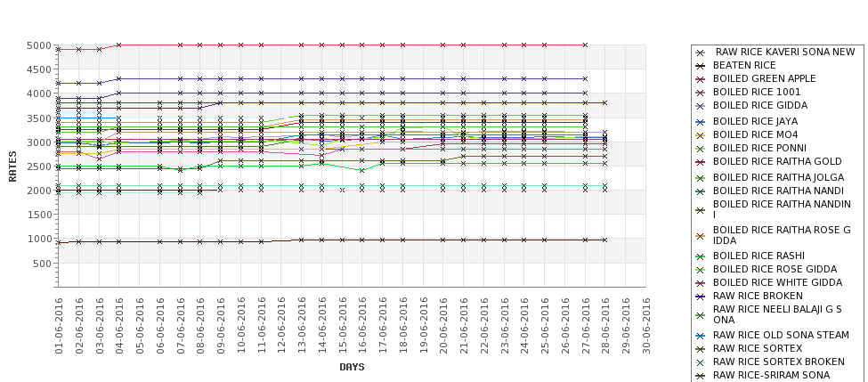Click the RATES y-axis title
The width and height of the screenshot is (868, 382).
[12, 167]
